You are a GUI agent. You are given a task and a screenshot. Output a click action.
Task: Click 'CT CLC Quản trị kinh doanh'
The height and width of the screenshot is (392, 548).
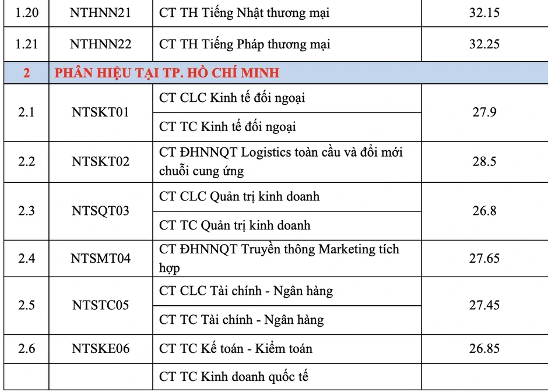tap(239, 197)
